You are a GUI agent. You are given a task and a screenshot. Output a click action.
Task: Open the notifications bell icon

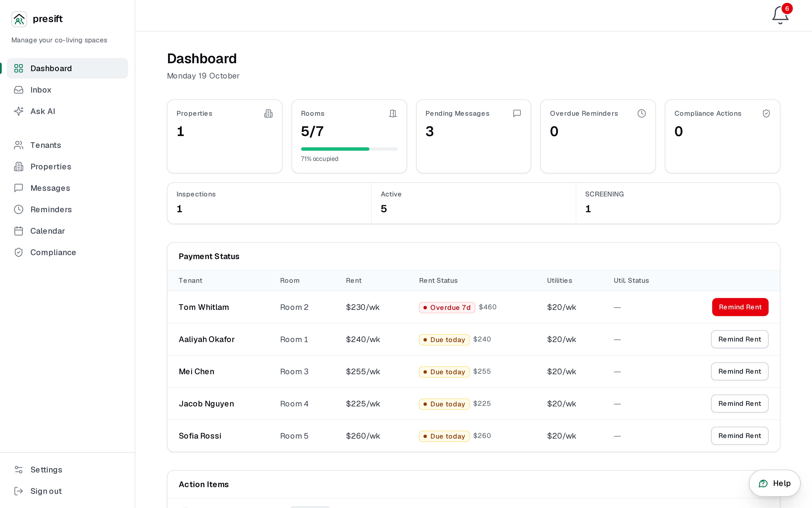point(780,16)
